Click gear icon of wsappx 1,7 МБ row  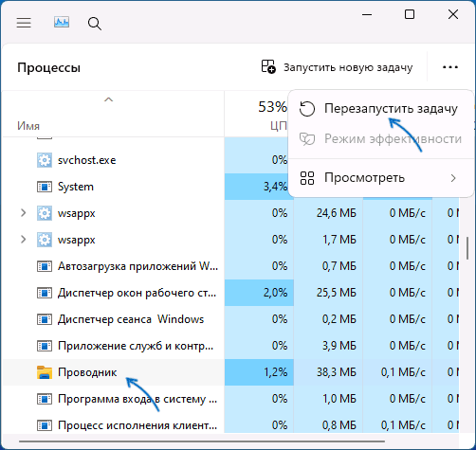(x=45, y=240)
